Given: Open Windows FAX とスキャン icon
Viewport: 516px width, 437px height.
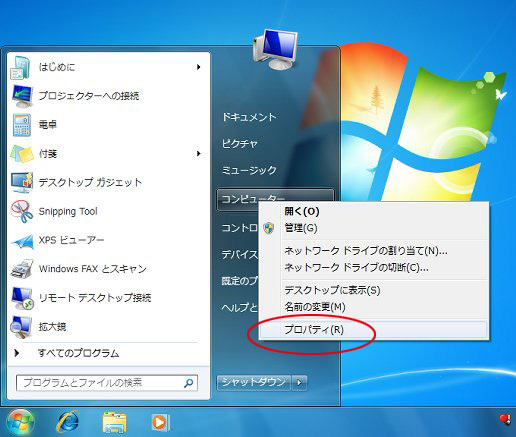Looking at the screenshot, I should coord(22,269).
